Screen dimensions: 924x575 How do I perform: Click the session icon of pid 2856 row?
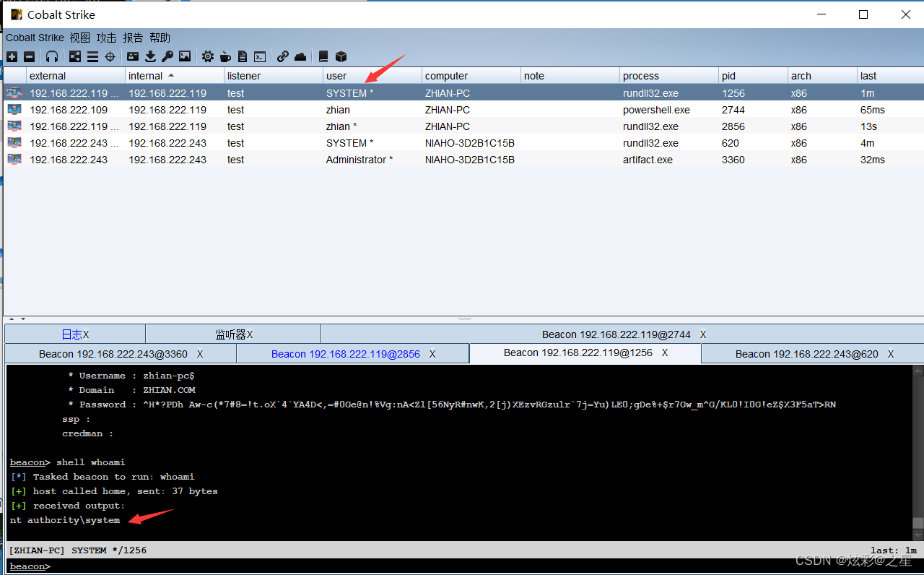click(x=14, y=126)
